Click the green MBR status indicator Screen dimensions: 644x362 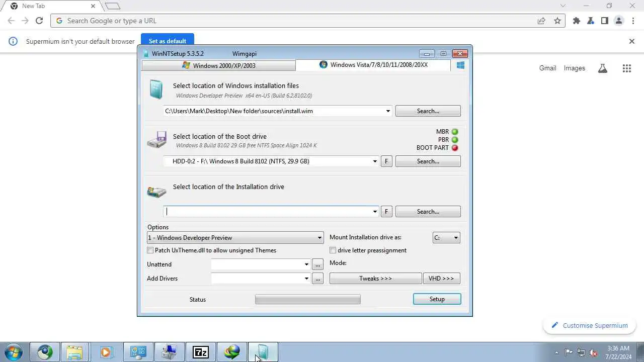455,132
